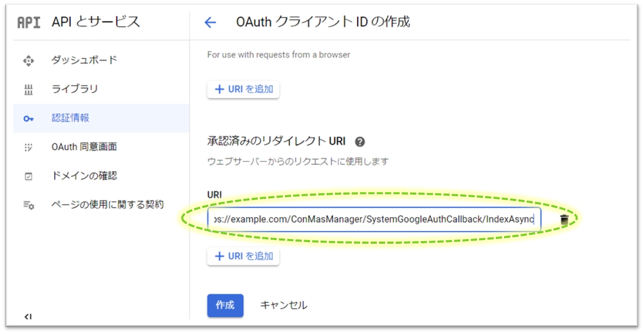Click the キャンセル button
Image resolution: width=644 pixels, height=334 pixels.
pos(283,305)
